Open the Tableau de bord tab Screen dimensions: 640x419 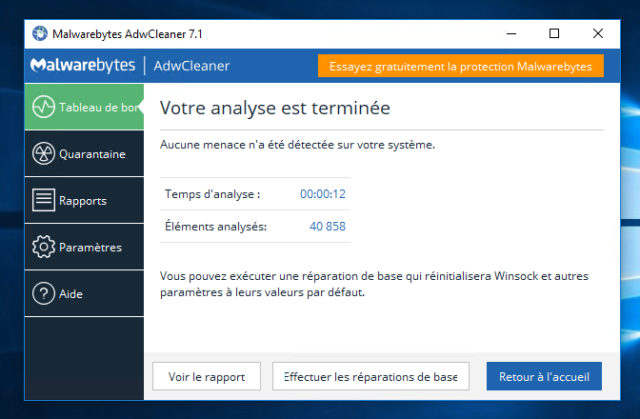click(x=84, y=107)
